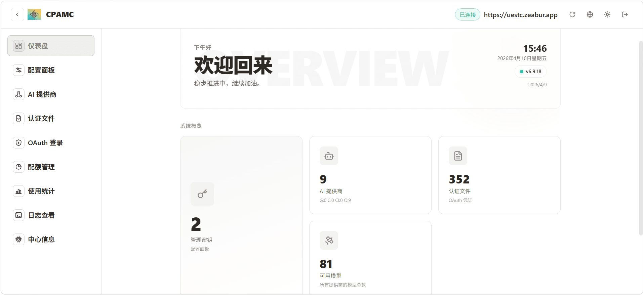
Task: Click the 中心信息 chip icon
Action: point(18,239)
